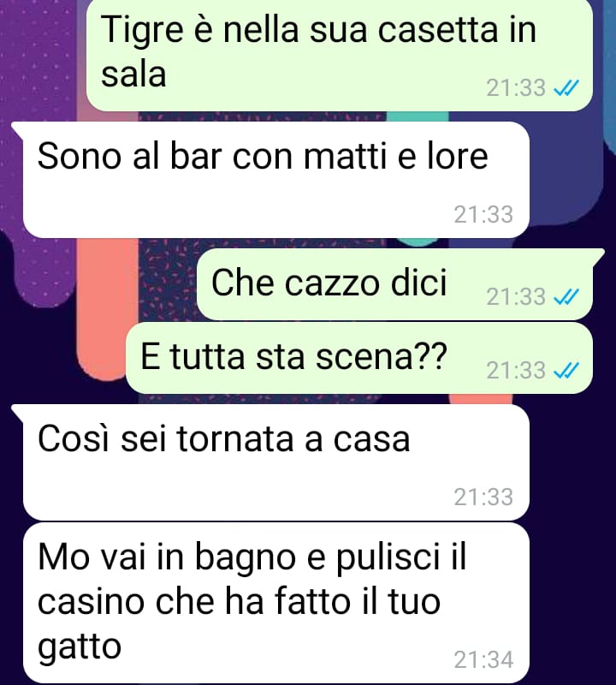Image resolution: width=616 pixels, height=685 pixels.
Task: Tap the 21:33 timestamp under 'Sono al bar'
Action: (483, 215)
